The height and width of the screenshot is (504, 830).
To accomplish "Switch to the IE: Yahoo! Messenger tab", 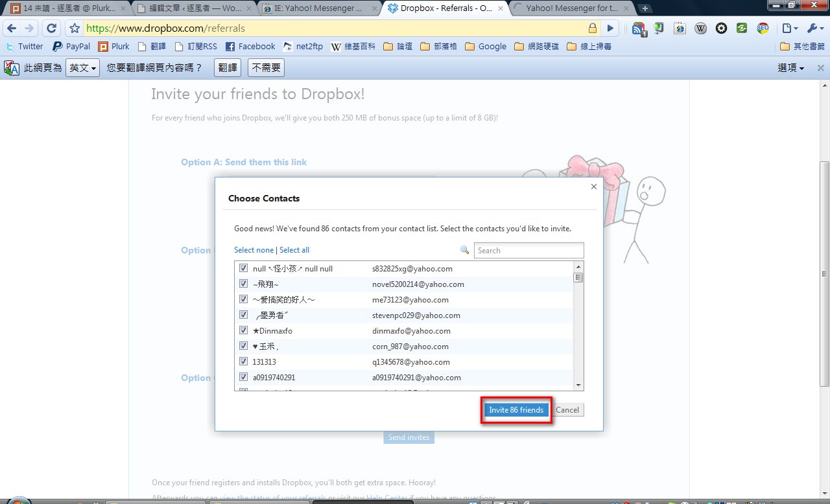I will pyautogui.click(x=318, y=8).
